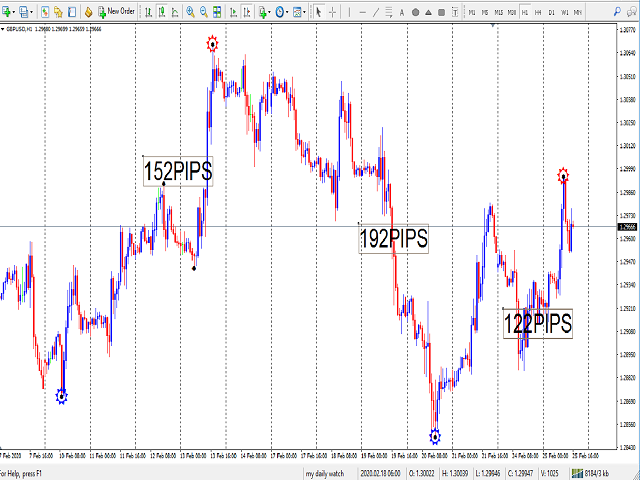Select the text A tool

coord(402,12)
